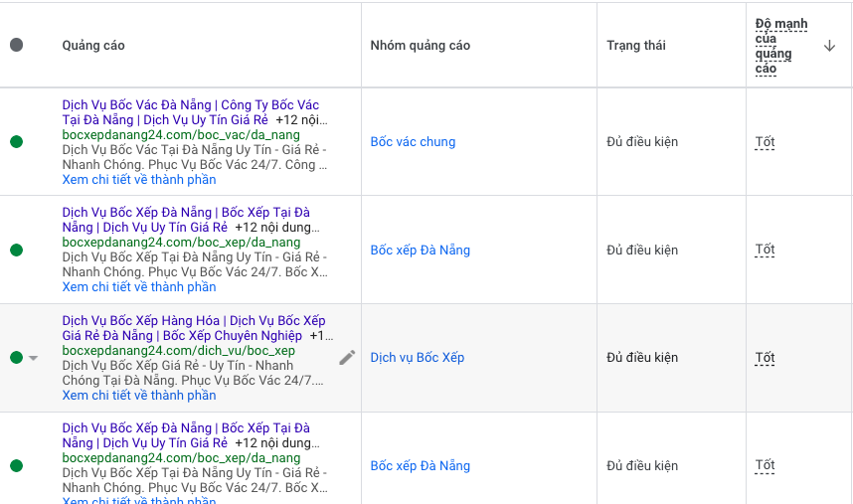
Task: Click green status dot for Bốc vác chung ad
Action: point(16,142)
